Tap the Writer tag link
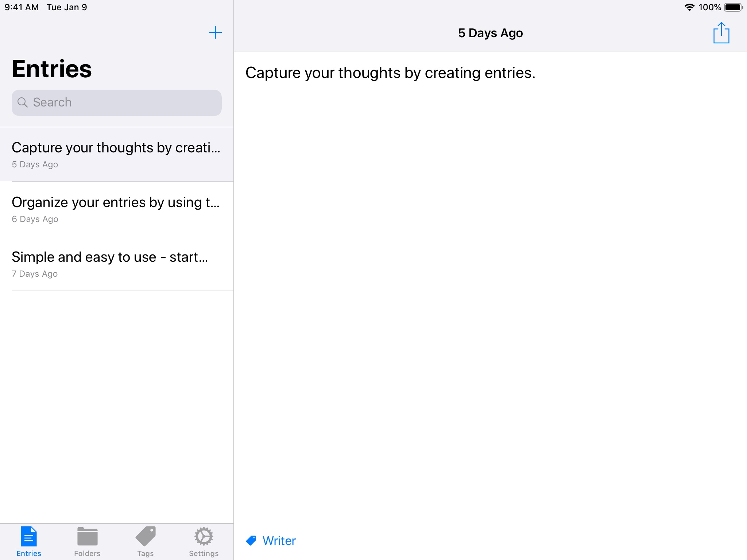Image resolution: width=747 pixels, height=560 pixels. coord(279,541)
